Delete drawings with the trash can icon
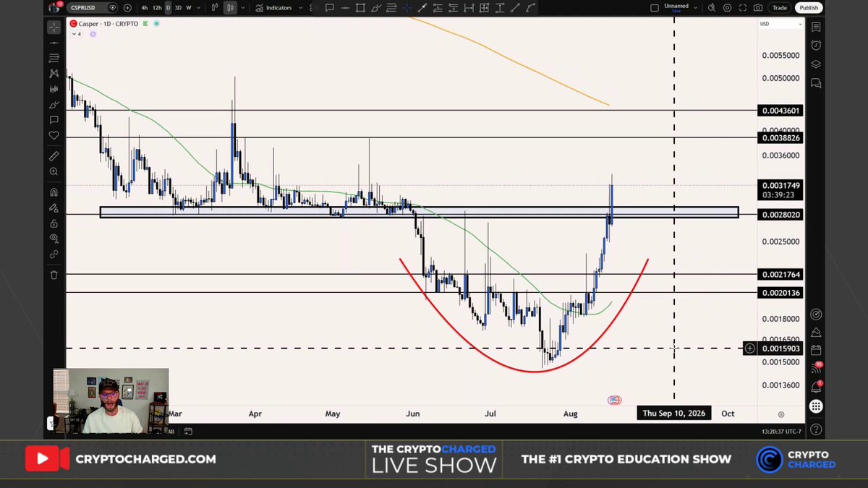 tap(54, 275)
